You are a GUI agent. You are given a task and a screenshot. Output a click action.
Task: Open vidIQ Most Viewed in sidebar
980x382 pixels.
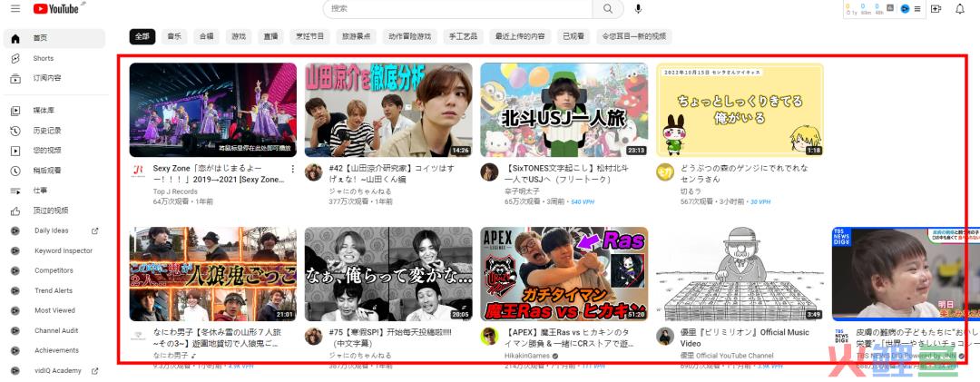point(54,310)
